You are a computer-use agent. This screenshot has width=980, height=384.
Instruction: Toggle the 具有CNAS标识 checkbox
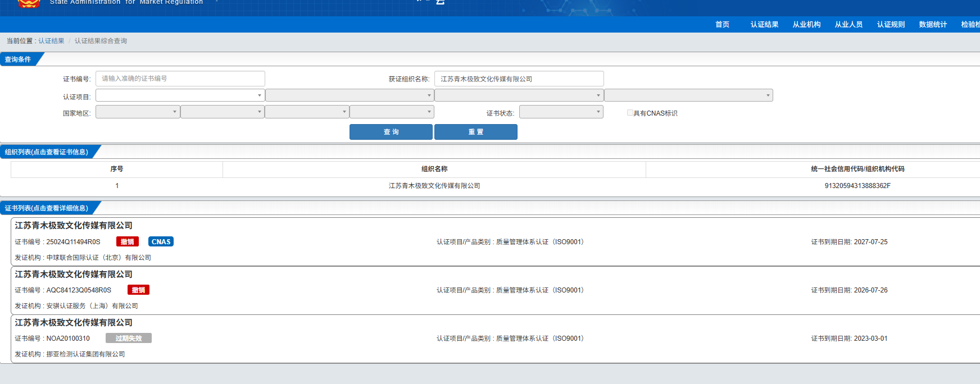[630, 112]
